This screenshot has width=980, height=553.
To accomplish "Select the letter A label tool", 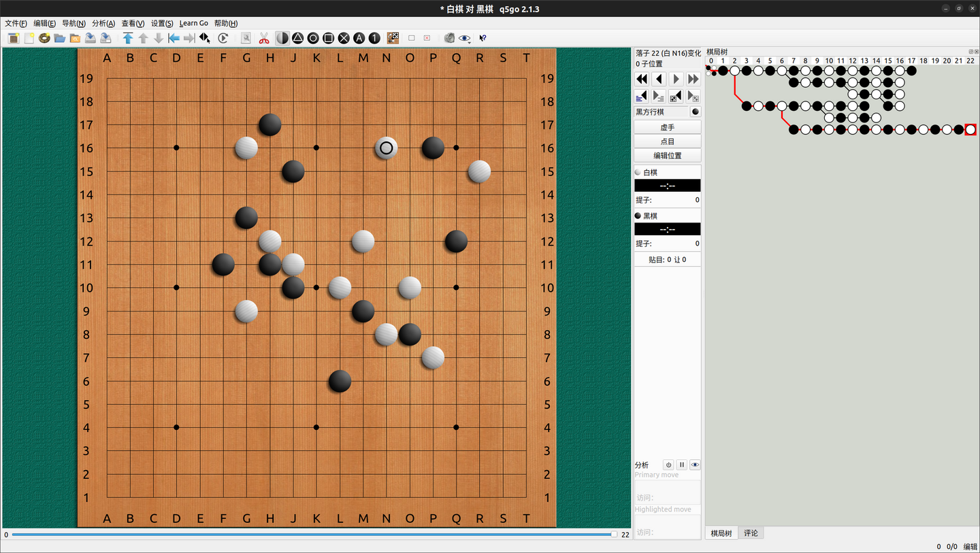I will point(359,38).
